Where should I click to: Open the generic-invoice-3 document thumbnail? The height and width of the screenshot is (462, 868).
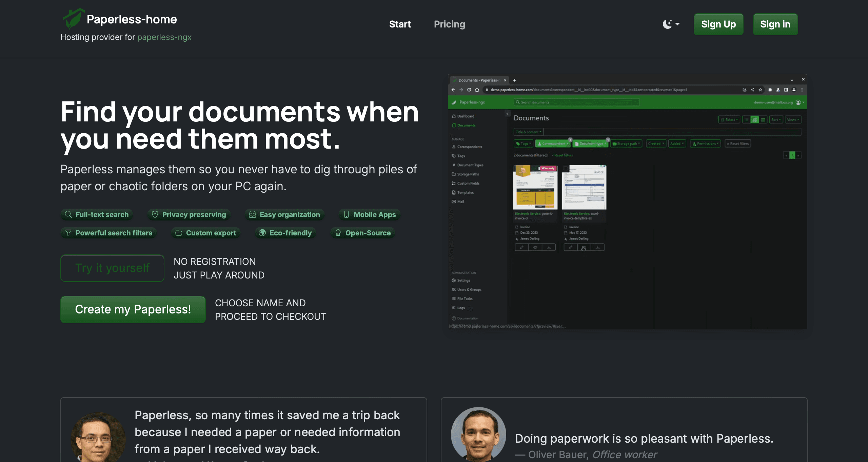click(535, 187)
